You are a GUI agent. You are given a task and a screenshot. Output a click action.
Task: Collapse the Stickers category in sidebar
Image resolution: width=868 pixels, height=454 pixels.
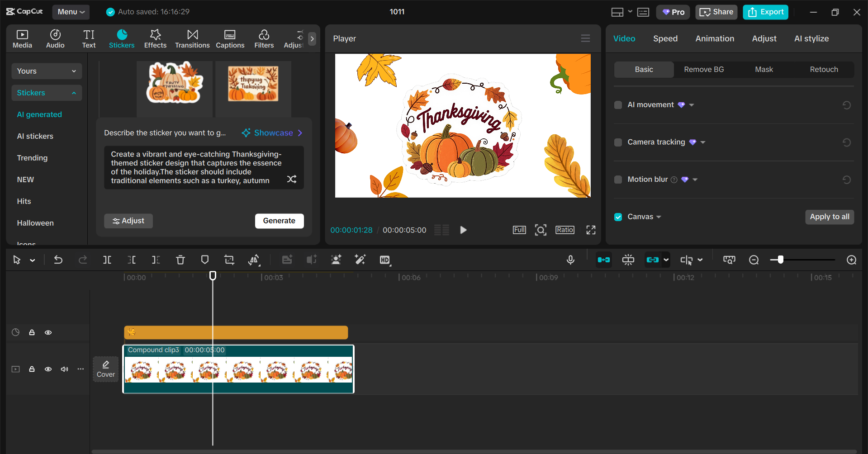[74, 93]
